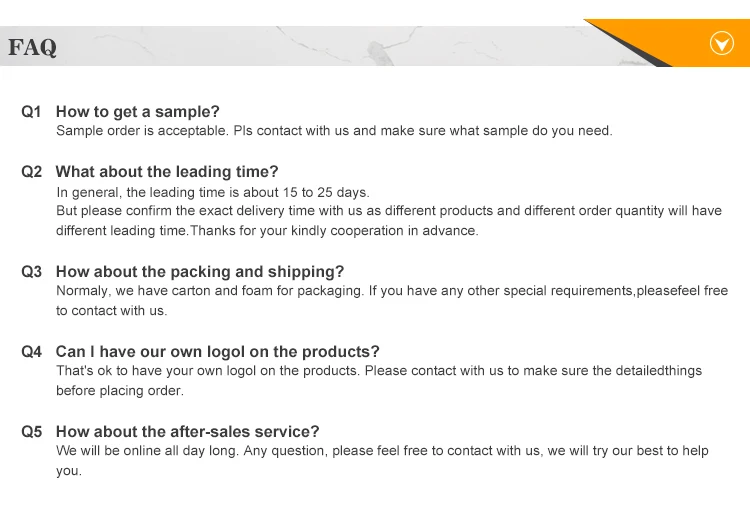Click the "Sample order is acceptable" answer line
The width and height of the screenshot is (750, 506).
click(x=334, y=131)
